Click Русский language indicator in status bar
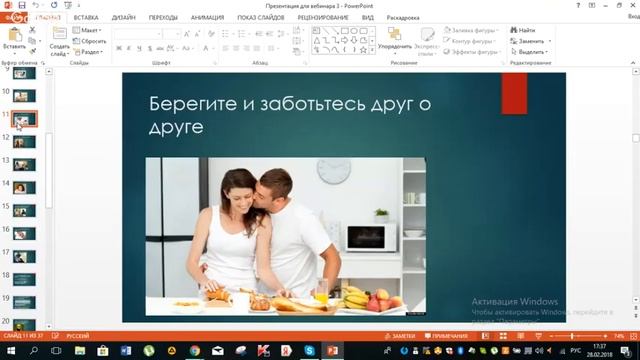640x360 pixels. (78, 336)
